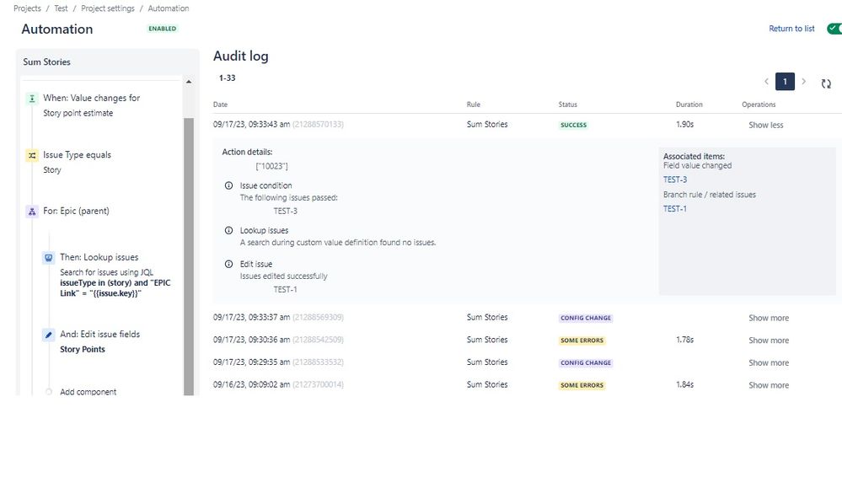Show more for 09:29:35 config change

point(769,363)
